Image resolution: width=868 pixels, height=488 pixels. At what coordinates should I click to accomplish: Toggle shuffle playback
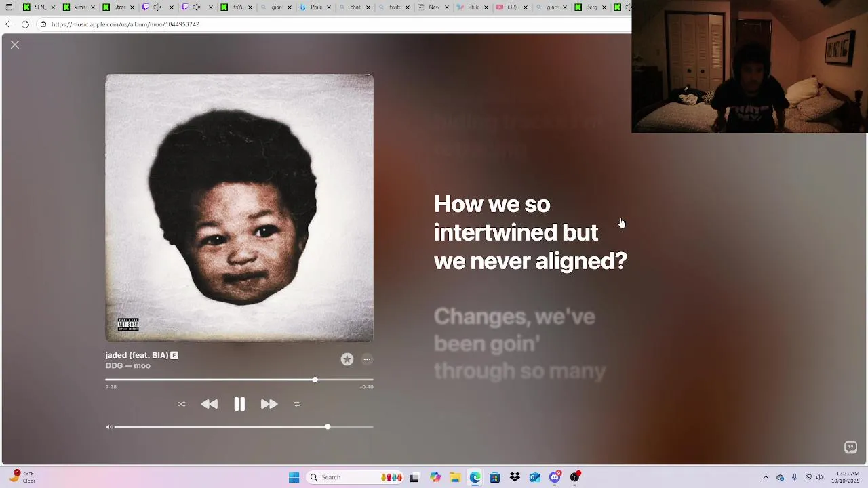[182, 404]
